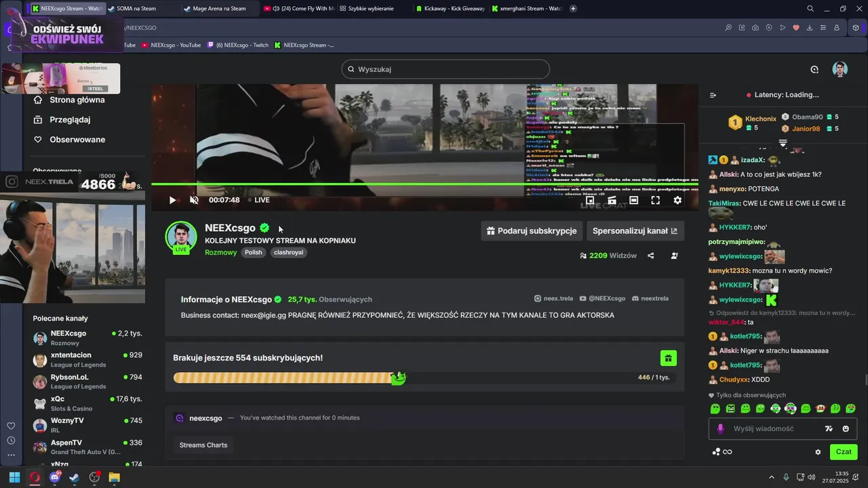Open the picture-in-picture mini player
The image size is (868, 488).
coord(590,200)
